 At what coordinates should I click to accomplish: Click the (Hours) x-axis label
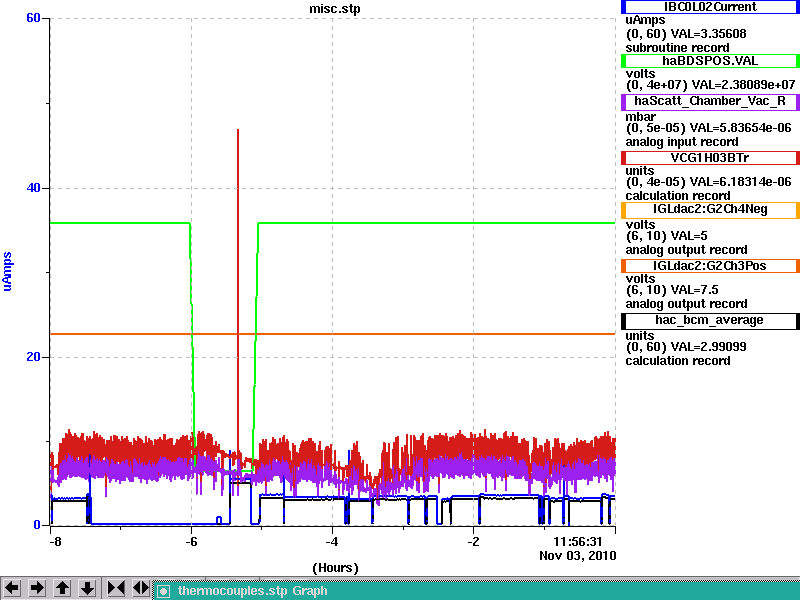click(x=335, y=568)
